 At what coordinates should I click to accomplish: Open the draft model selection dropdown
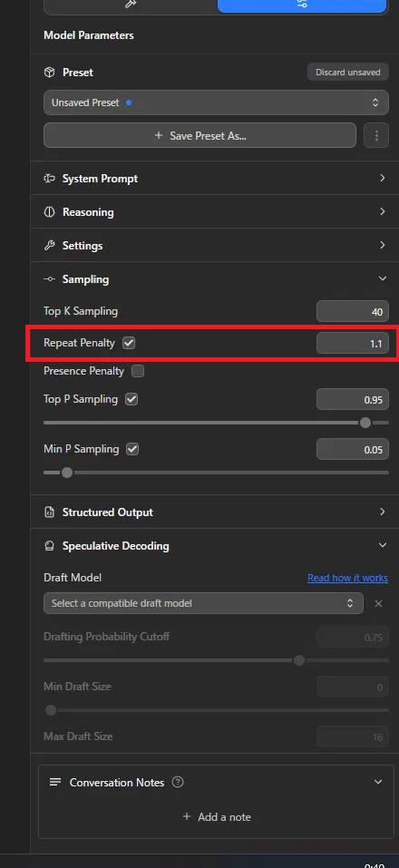click(204, 603)
